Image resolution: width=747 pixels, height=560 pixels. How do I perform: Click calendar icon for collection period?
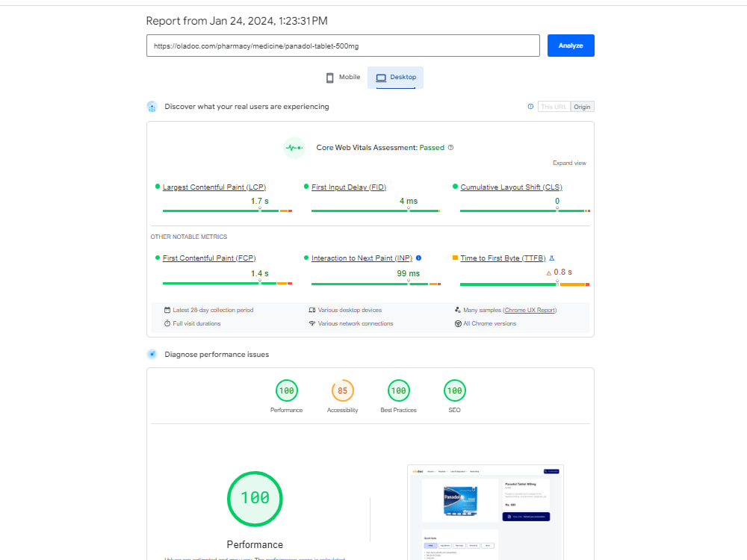[x=167, y=310]
